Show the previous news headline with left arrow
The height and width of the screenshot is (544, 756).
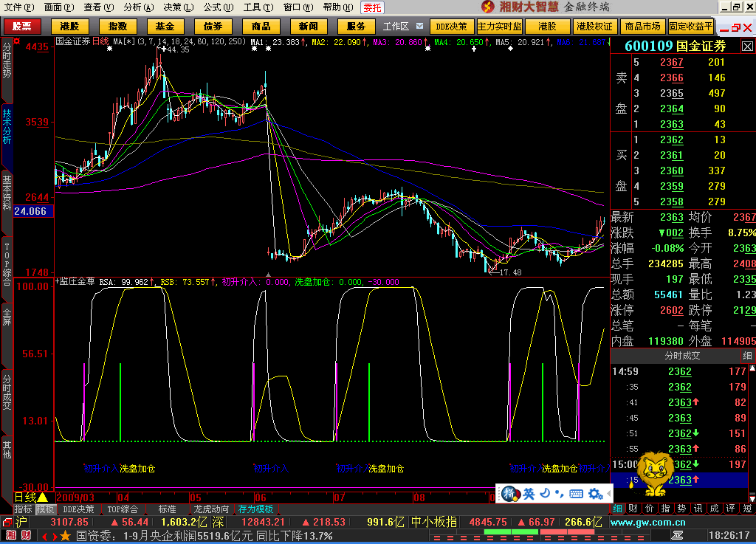(44, 536)
